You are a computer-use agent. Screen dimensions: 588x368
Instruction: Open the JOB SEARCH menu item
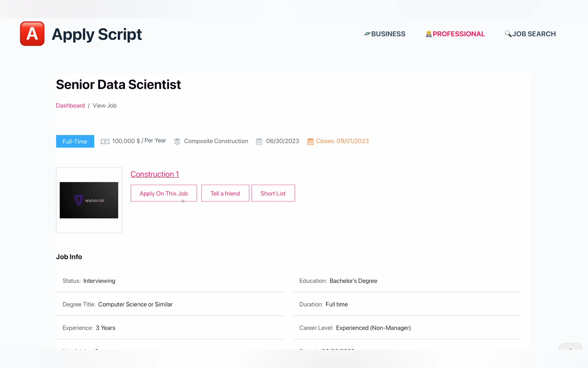534,34
